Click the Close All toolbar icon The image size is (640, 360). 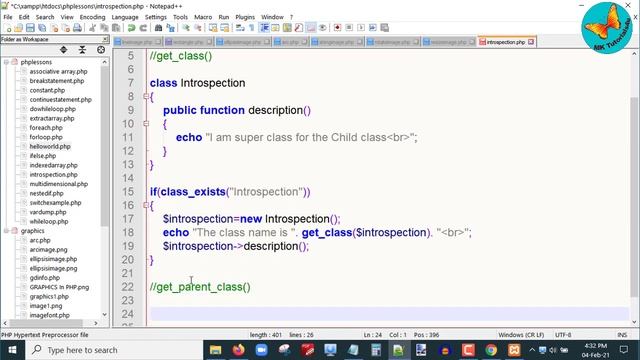pyautogui.click(x=65, y=28)
